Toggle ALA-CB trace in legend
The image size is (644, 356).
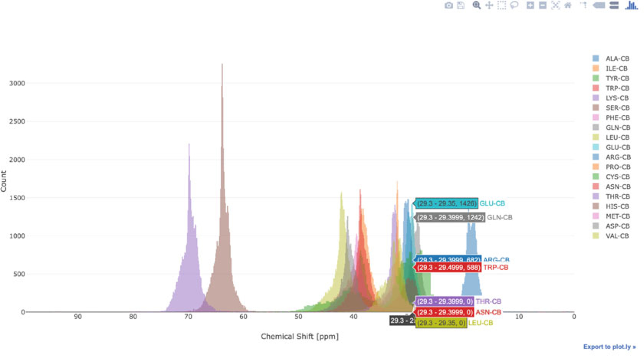coord(611,58)
